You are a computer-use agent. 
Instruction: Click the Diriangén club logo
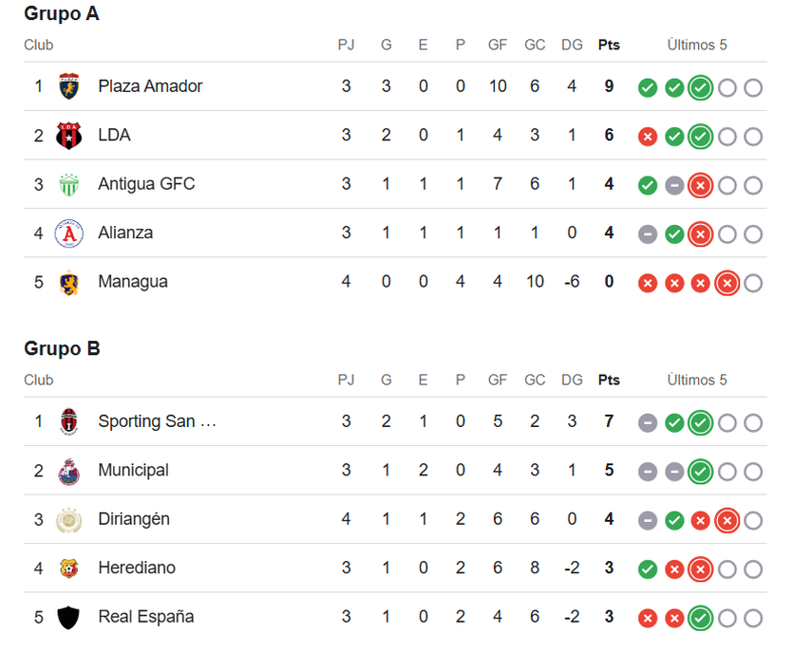click(68, 520)
